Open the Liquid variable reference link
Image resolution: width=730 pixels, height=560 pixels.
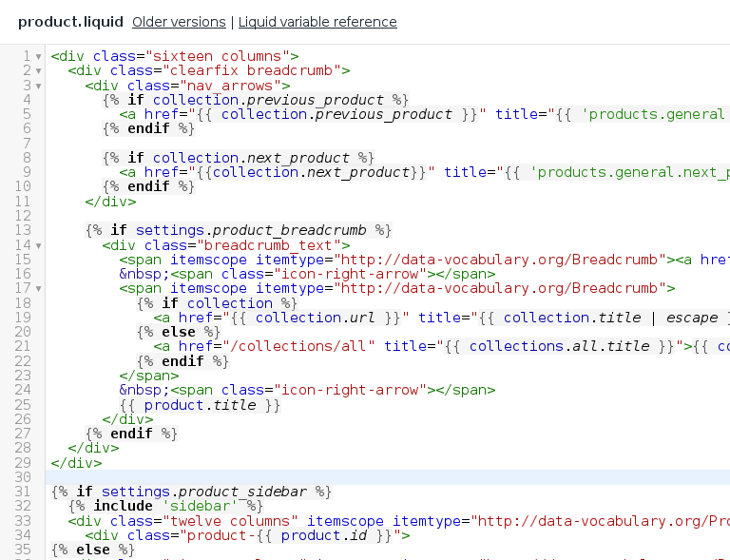[317, 22]
